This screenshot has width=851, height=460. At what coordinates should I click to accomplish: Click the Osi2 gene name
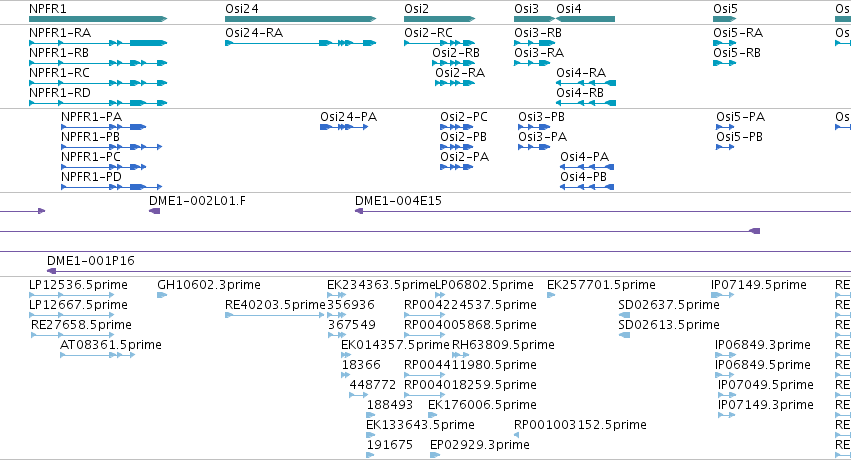[416, 9]
